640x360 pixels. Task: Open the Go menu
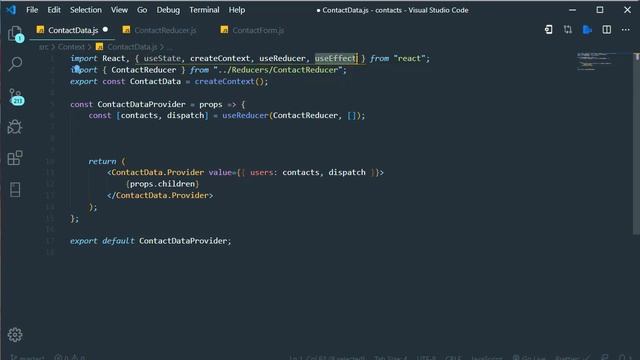pyautogui.click(x=142, y=10)
